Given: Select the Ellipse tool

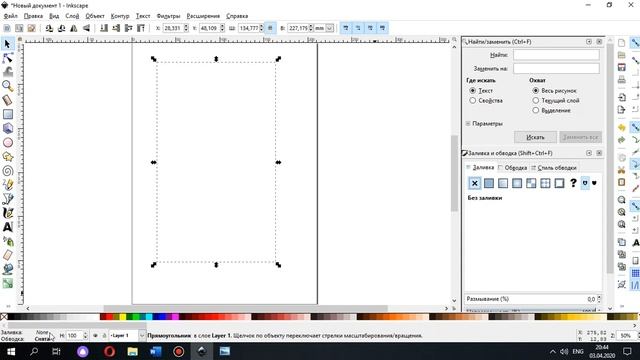Looking at the screenshot, I should click(7, 142).
